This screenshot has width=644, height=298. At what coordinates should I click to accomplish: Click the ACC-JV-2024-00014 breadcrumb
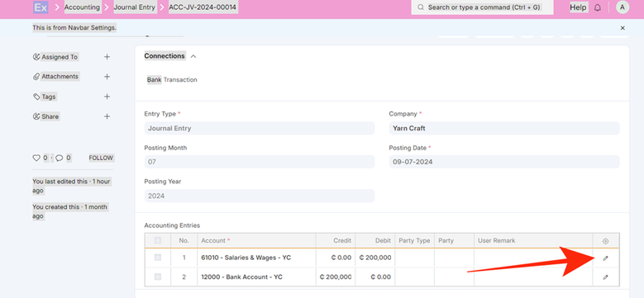coord(203,7)
